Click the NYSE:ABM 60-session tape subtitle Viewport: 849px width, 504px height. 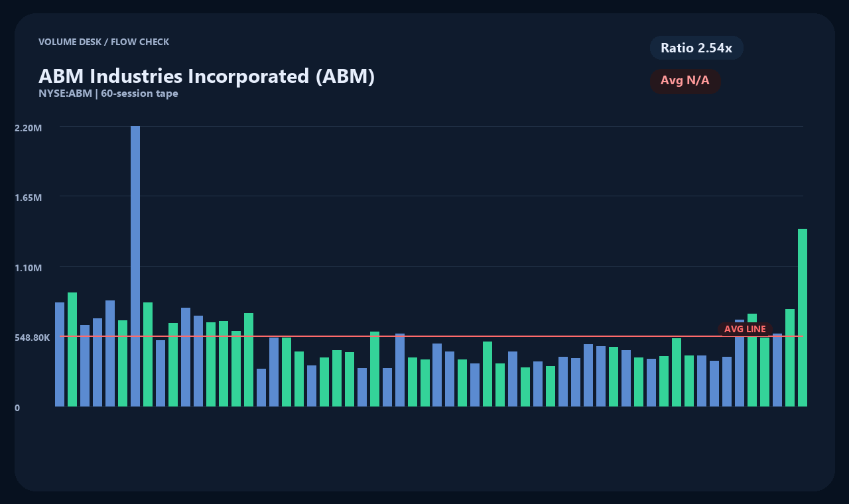(108, 94)
